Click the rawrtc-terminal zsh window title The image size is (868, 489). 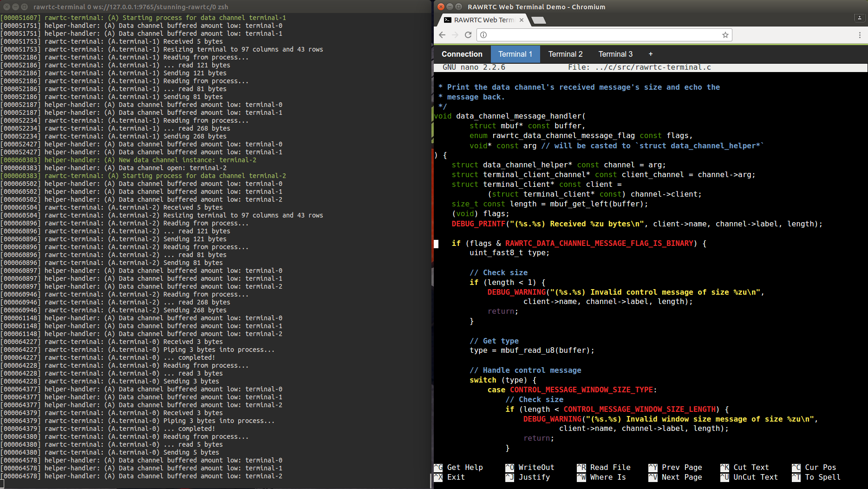pyautogui.click(x=131, y=7)
